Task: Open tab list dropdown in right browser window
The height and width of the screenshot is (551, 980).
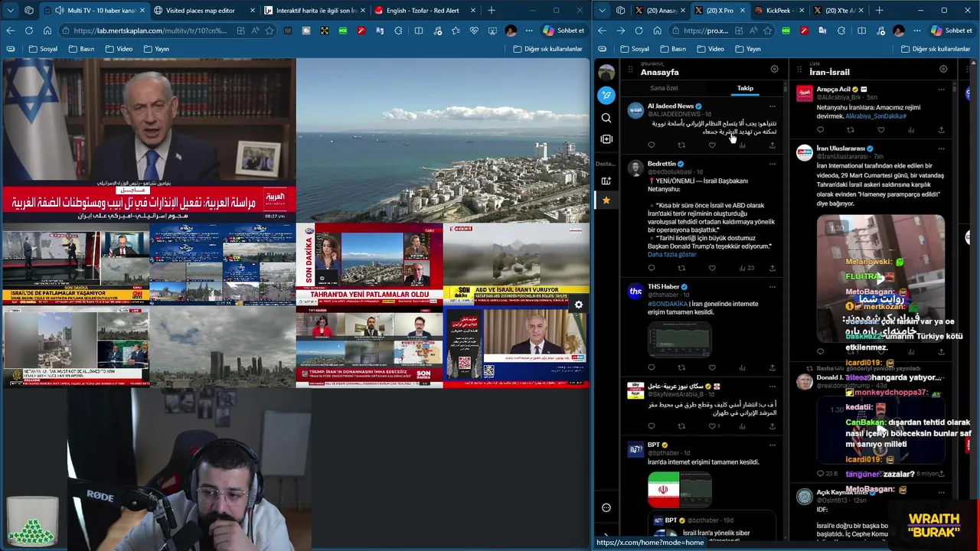Action: point(602,11)
